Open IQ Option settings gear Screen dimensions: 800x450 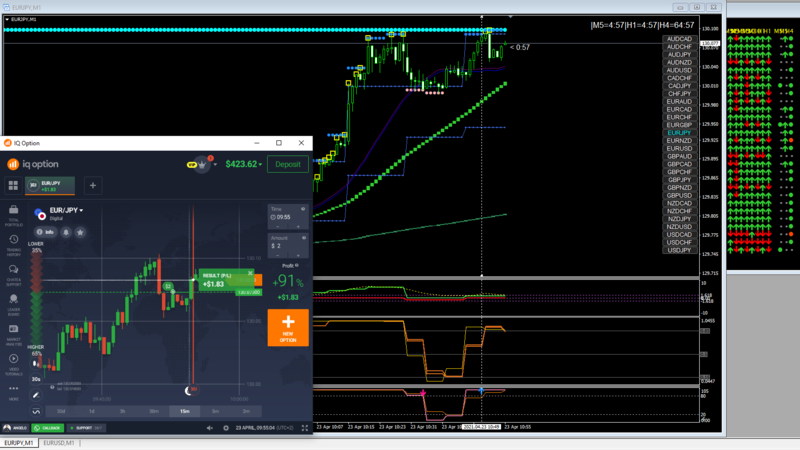click(x=226, y=428)
